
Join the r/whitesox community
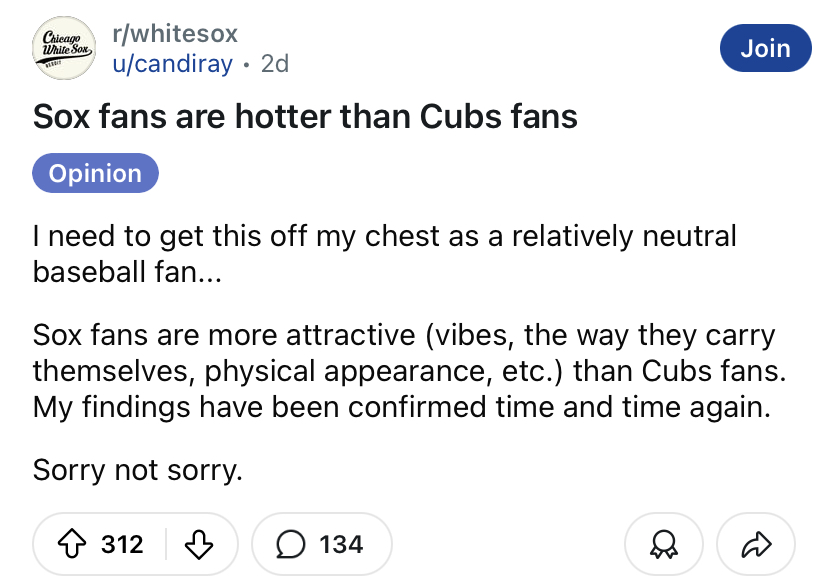(x=766, y=48)
